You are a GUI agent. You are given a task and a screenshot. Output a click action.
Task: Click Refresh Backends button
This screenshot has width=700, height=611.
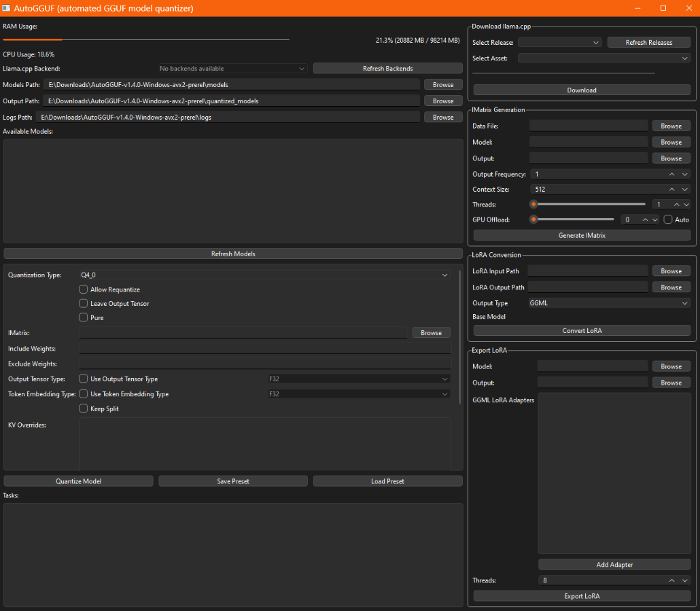387,68
